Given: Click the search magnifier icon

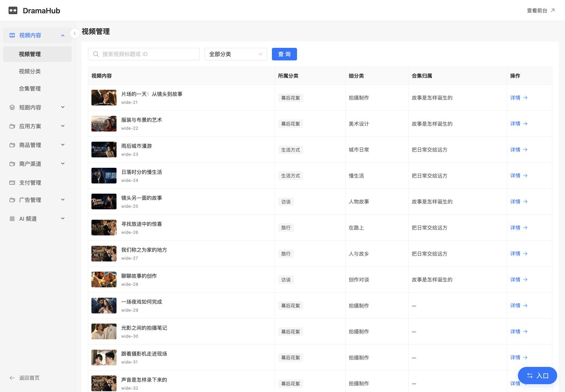Looking at the screenshot, I should 96,54.
